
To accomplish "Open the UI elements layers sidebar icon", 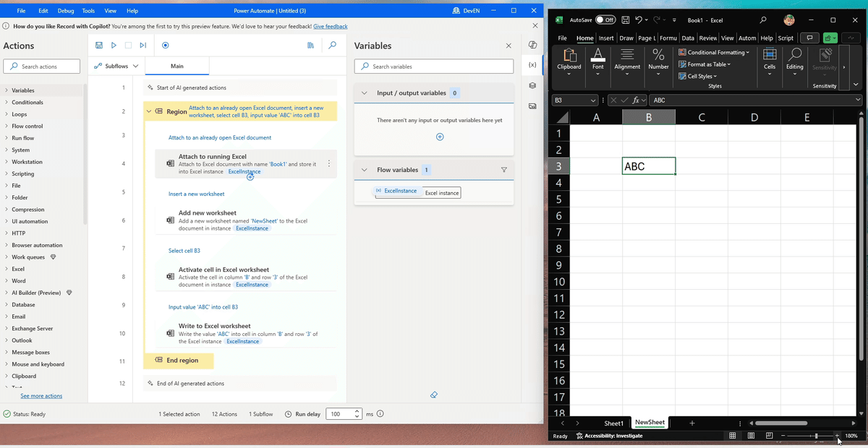I will [x=532, y=85].
